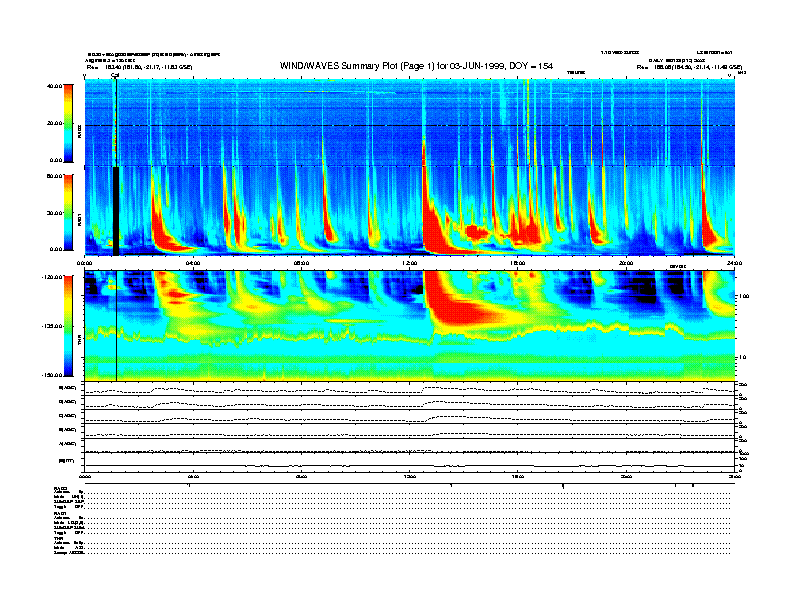Click the 12:00 label under the line plots
Image resolution: width=792 pixels, height=612 pixels.
click(x=410, y=476)
